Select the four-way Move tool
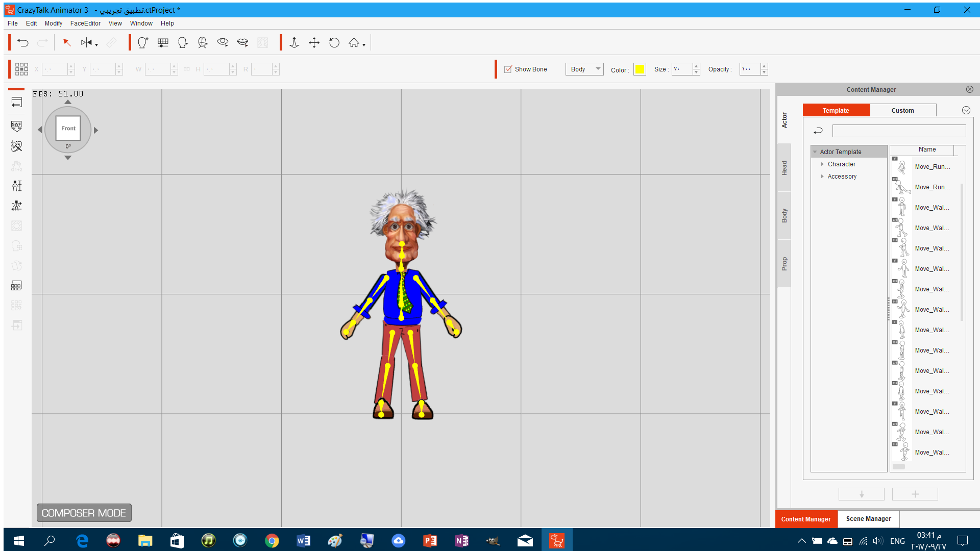This screenshot has height=551, width=980. click(314, 43)
